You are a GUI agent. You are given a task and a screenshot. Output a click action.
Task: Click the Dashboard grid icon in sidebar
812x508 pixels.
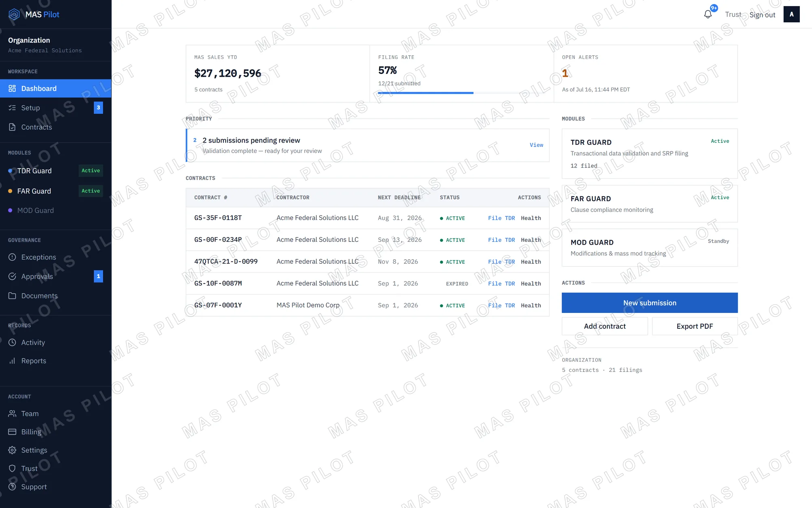12,89
